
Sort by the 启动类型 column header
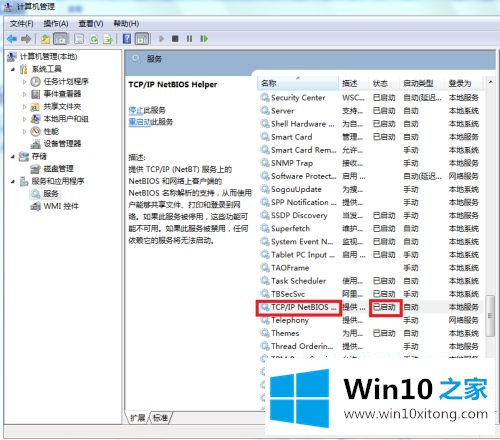coord(422,83)
